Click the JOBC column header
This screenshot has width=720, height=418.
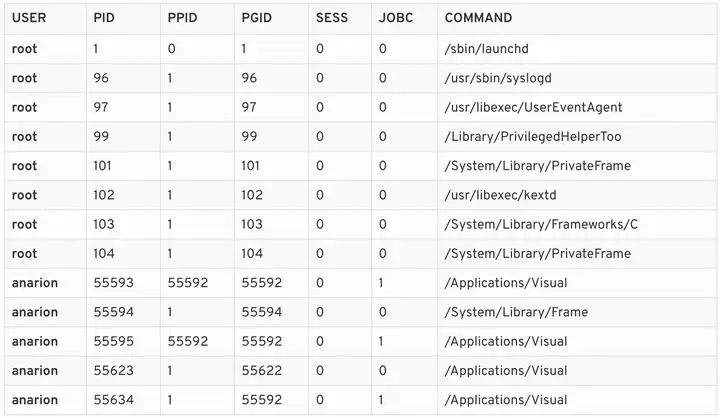click(x=396, y=18)
